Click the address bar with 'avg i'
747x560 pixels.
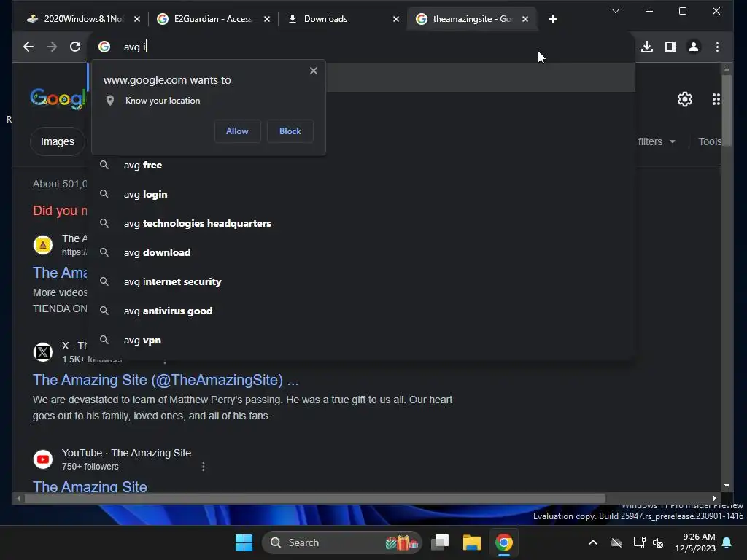tap(362, 47)
